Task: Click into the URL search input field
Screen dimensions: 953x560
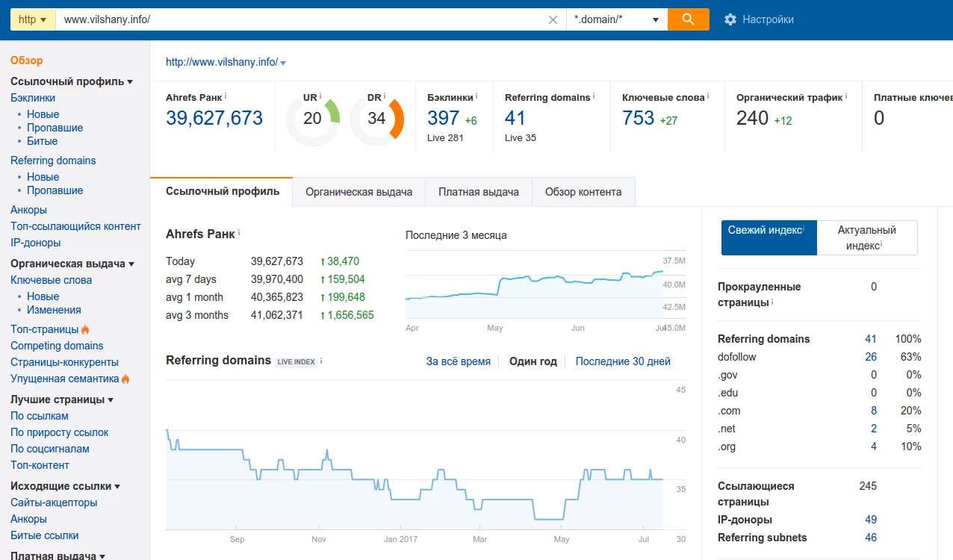Action: pos(299,19)
